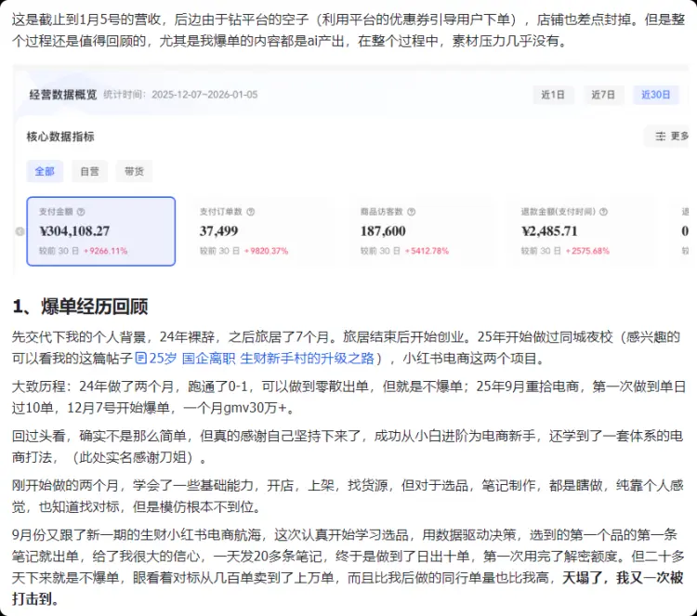Select the 支付金额 ¥304,108.27 card
Image resolution: width=697 pixels, height=616 pixels.
(101, 231)
